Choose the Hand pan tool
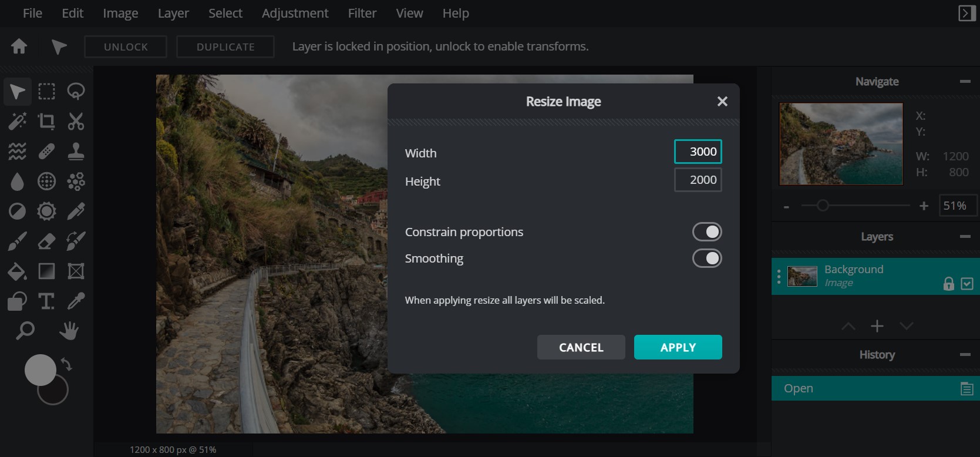This screenshot has width=980, height=457. point(69,331)
